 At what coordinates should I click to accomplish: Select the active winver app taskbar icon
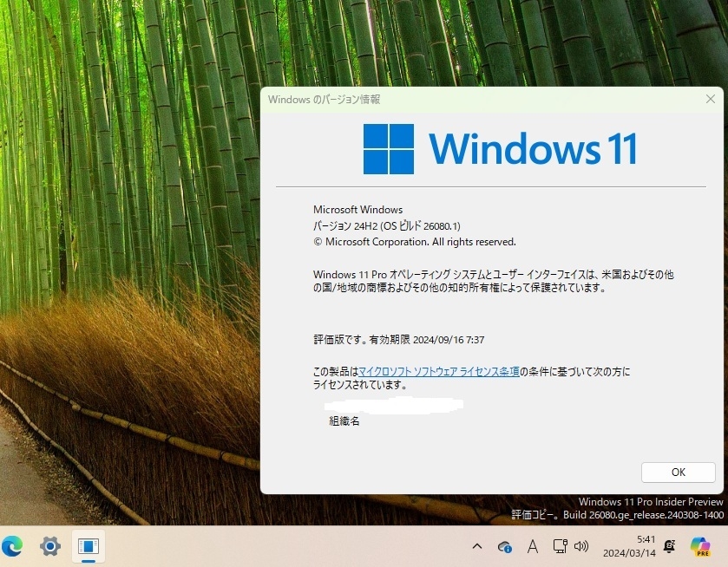89,546
